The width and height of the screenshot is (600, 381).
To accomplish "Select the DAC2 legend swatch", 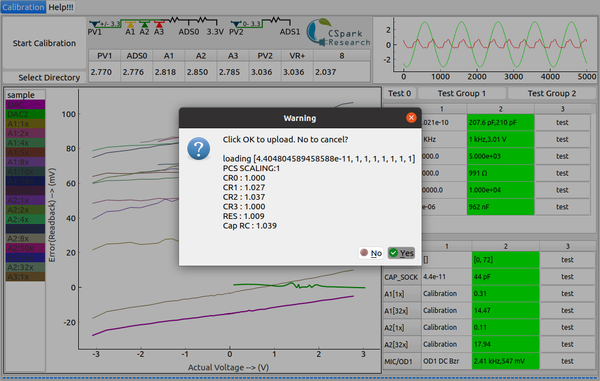I will click(26, 114).
